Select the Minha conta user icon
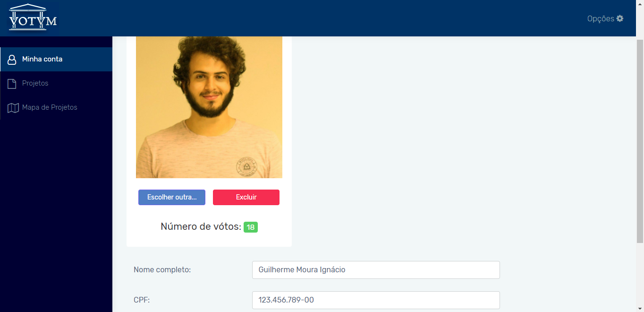Image resolution: width=644 pixels, height=312 pixels. (12, 60)
